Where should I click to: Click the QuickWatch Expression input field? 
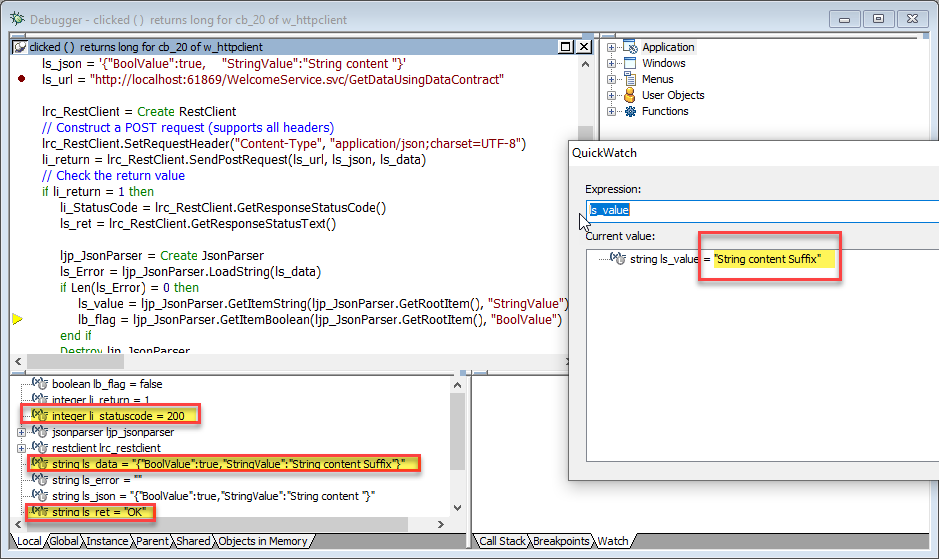click(760, 210)
